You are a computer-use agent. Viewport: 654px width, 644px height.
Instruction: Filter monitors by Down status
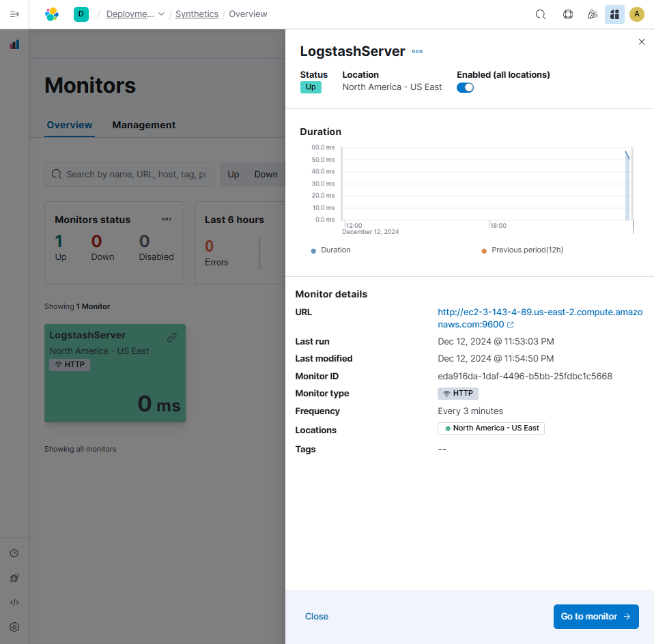pyautogui.click(x=266, y=175)
